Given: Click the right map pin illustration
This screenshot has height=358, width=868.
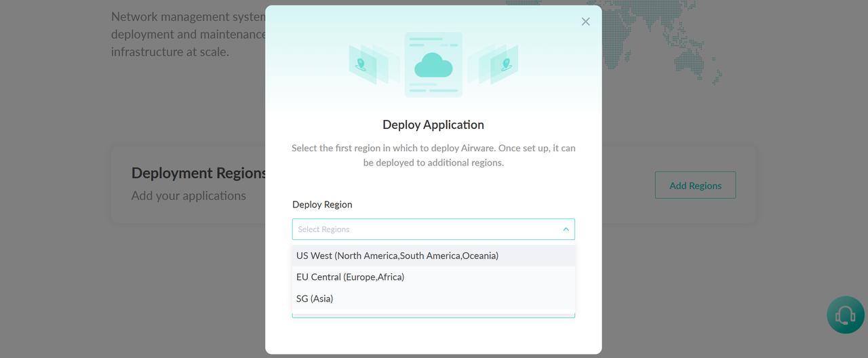Looking at the screenshot, I should point(505,64).
